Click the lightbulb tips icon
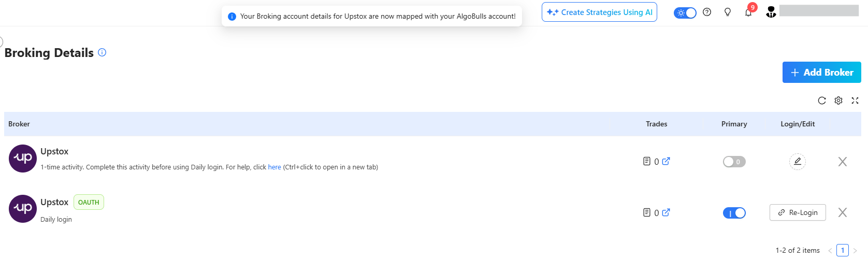 pyautogui.click(x=728, y=12)
